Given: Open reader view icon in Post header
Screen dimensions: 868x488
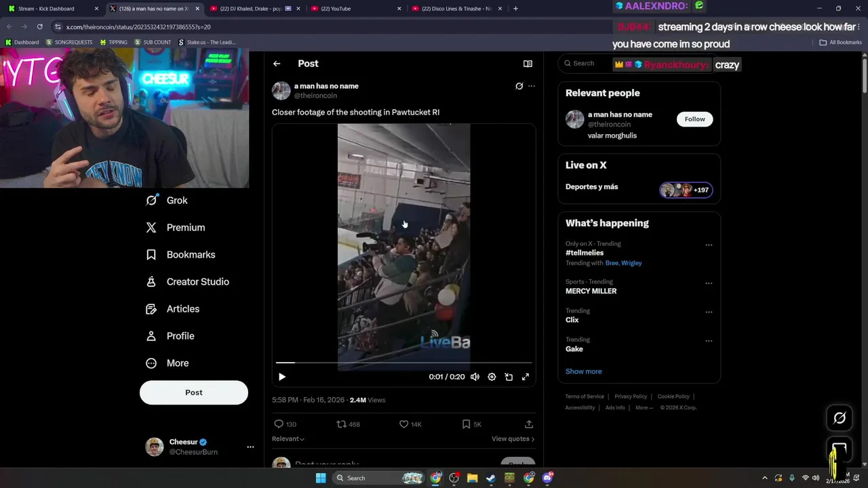Looking at the screenshot, I should tap(528, 64).
